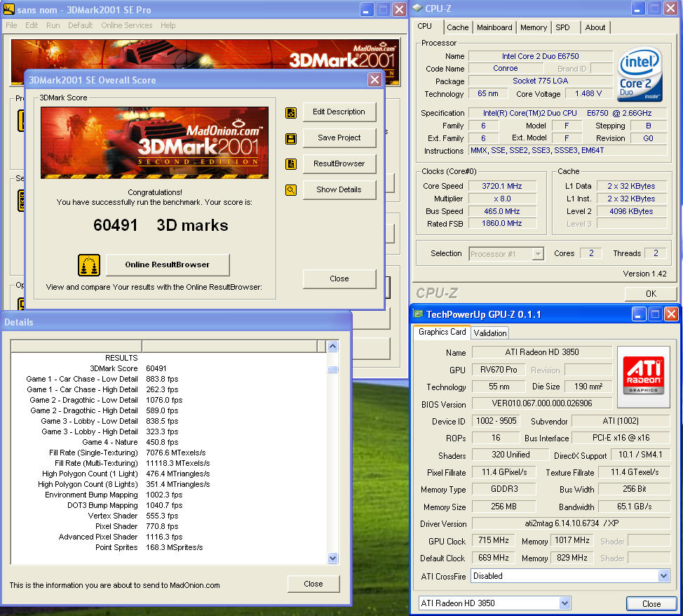The width and height of the screenshot is (683, 616).
Task: Click the Core Voltage 1.488 V value
Action: coord(588,94)
